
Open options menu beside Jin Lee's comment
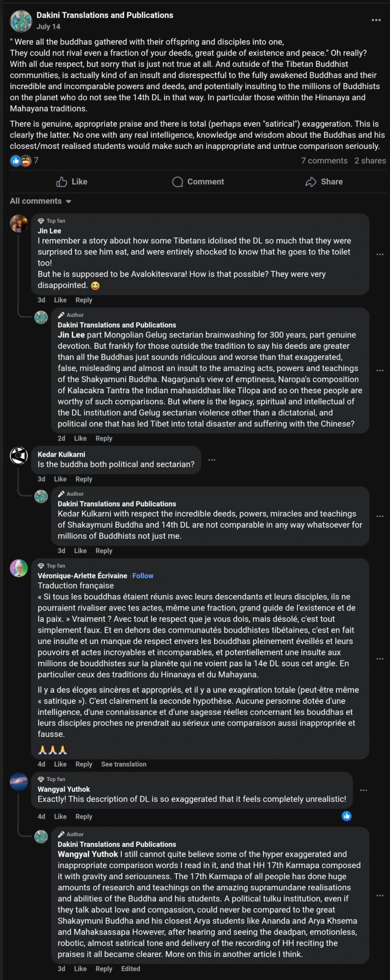point(380,255)
